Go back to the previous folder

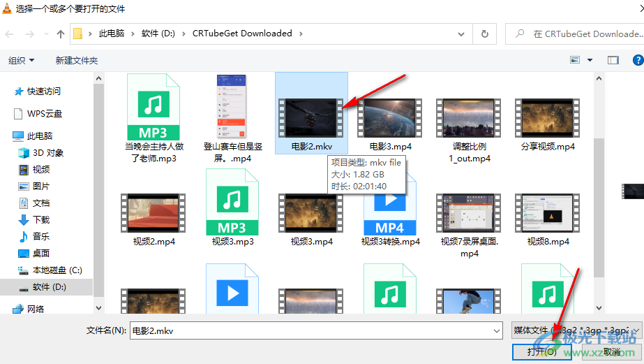(x=10, y=34)
